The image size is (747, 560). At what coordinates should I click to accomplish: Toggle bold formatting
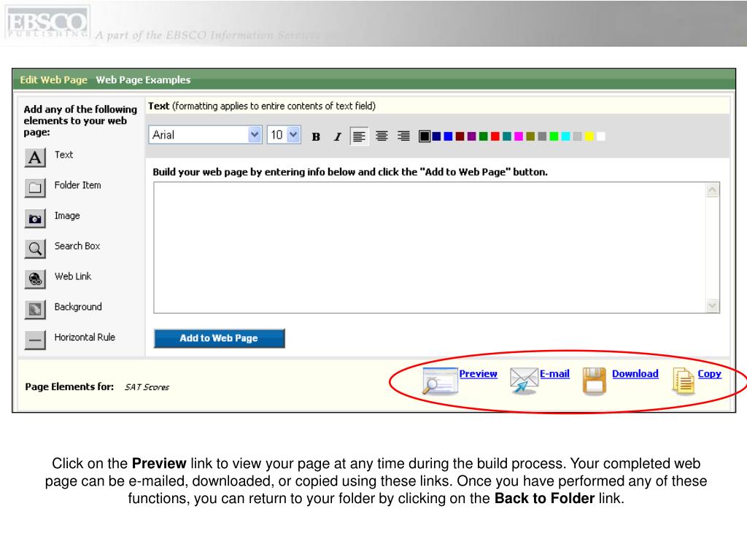point(316,136)
